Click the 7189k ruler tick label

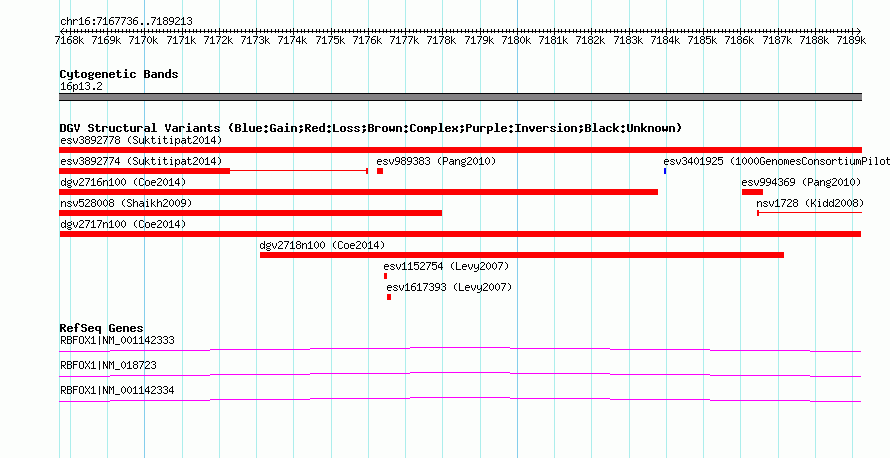(x=851, y=40)
